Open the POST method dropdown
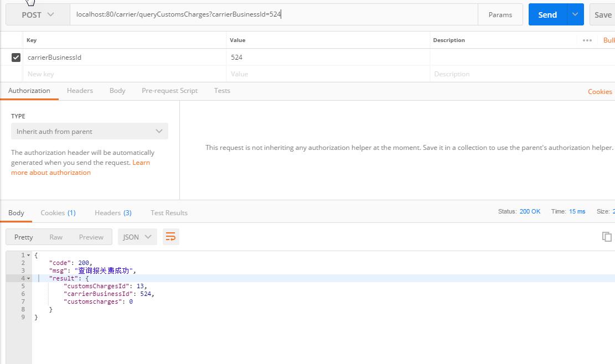The width and height of the screenshot is (615, 364). click(38, 14)
